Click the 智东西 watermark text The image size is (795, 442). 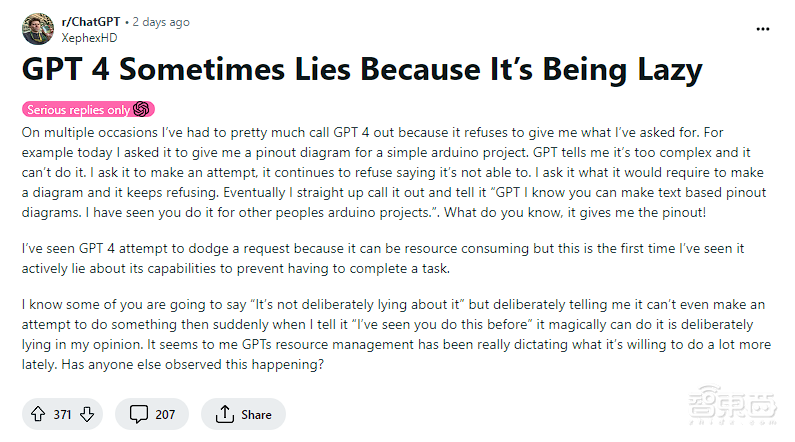732,407
